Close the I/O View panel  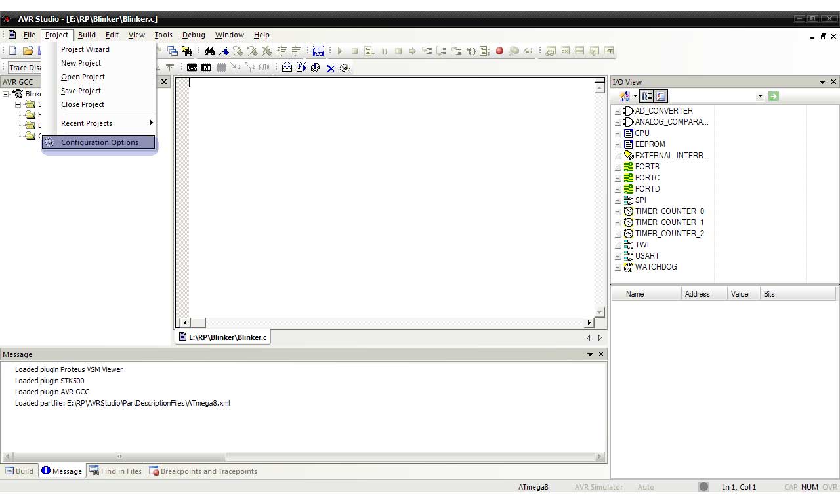833,82
